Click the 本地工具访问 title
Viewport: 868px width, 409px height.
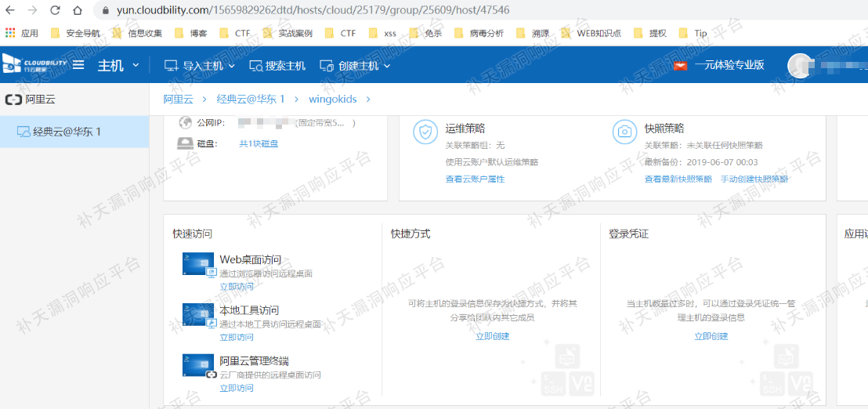[250, 310]
